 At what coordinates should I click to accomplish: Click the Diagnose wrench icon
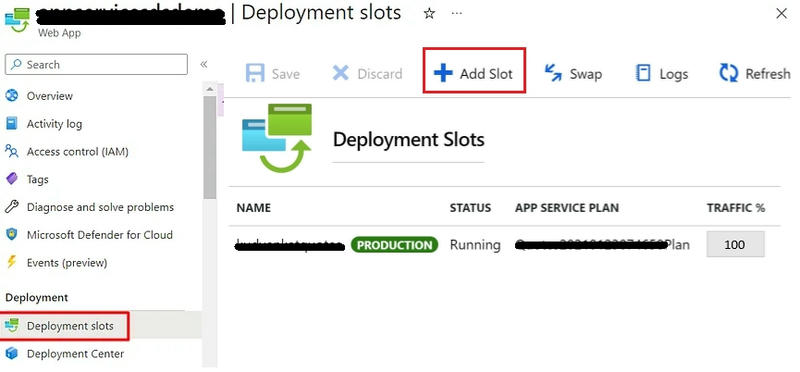[11, 207]
